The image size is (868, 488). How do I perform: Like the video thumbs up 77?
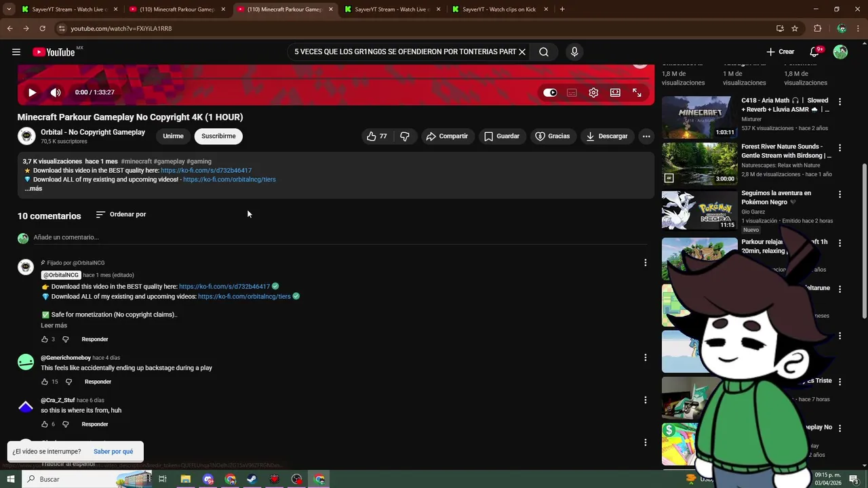pyautogui.click(x=377, y=136)
